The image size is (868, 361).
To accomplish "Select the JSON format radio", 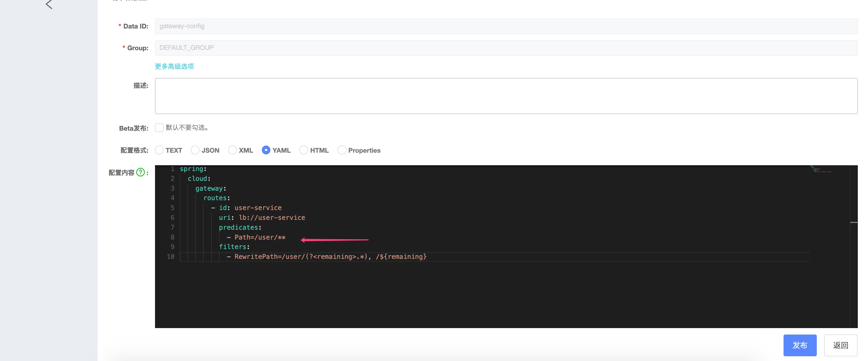I will click(x=195, y=150).
